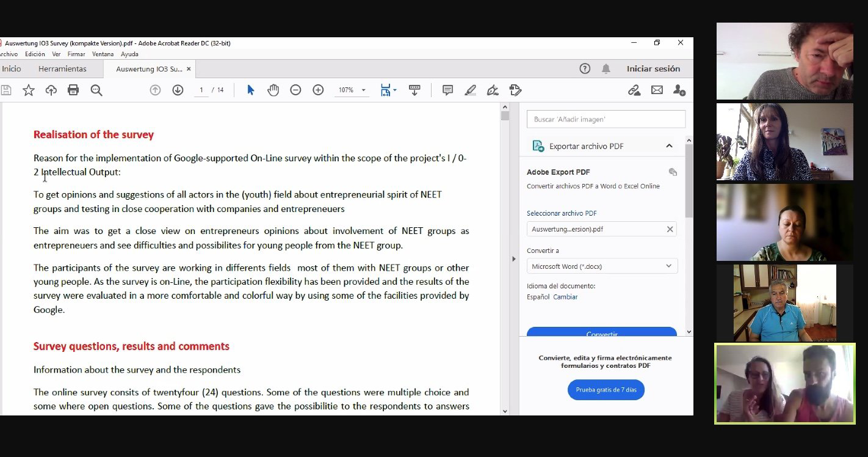Click the current page number field

[201, 90]
